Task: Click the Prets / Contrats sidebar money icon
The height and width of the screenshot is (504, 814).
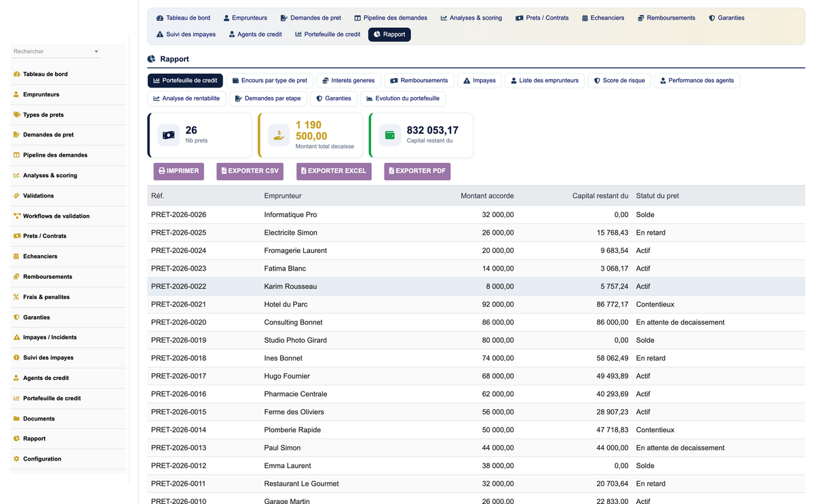Action: (16, 236)
